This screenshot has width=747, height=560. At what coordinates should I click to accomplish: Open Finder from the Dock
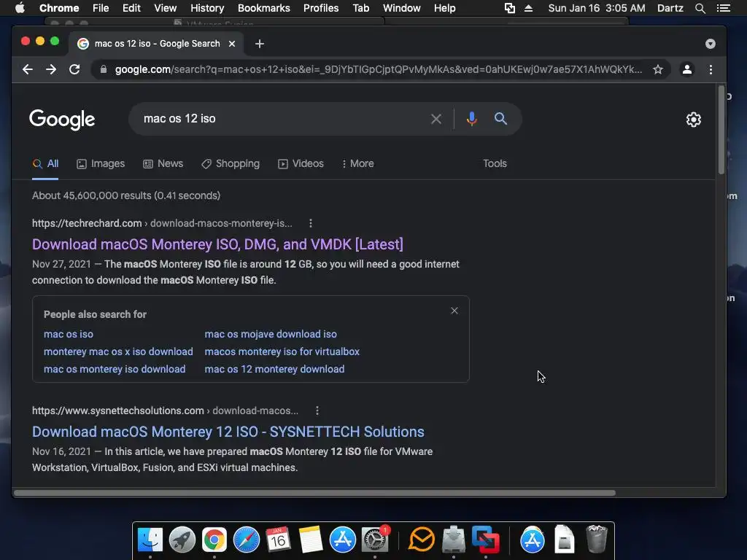coord(150,540)
